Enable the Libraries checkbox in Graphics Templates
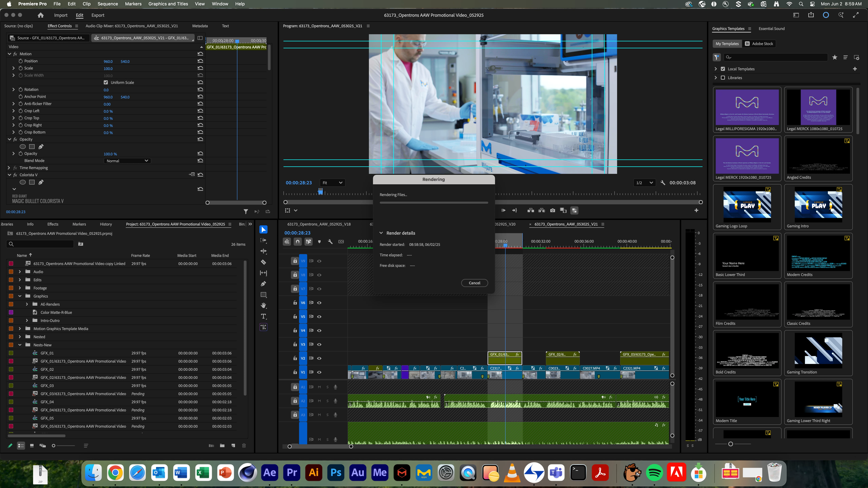868x488 pixels. [x=723, y=78]
